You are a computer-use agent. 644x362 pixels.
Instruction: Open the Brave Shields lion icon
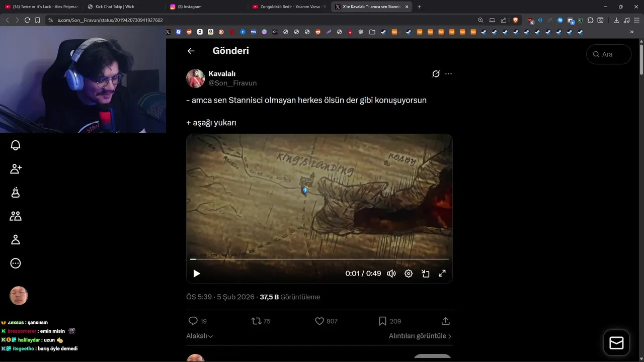coord(515,20)
